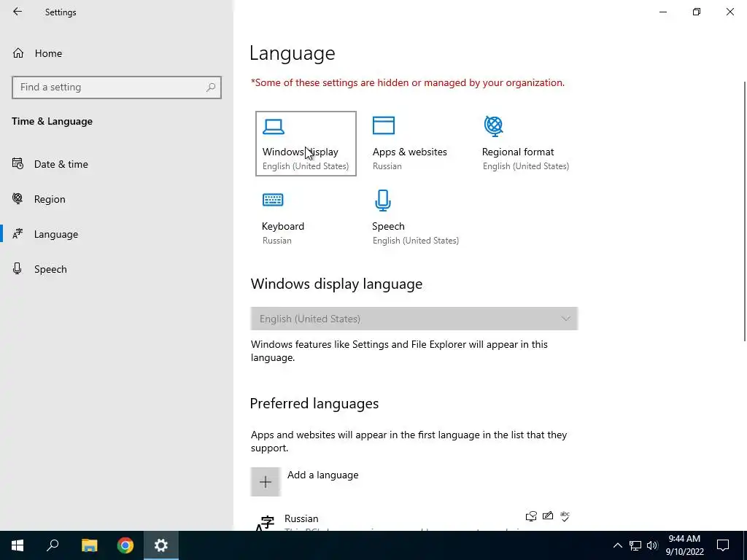Viewport: 747px width, 560px height.
Task: Click the Preferred languages heading
Action: [314, 404]
